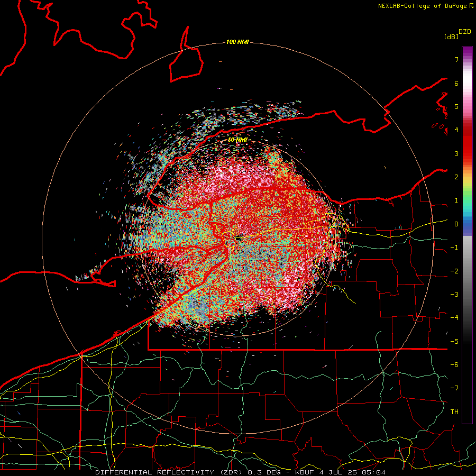Click the [dB] unit label
Screen dimensions: 476x476
[x=451, y=36]
